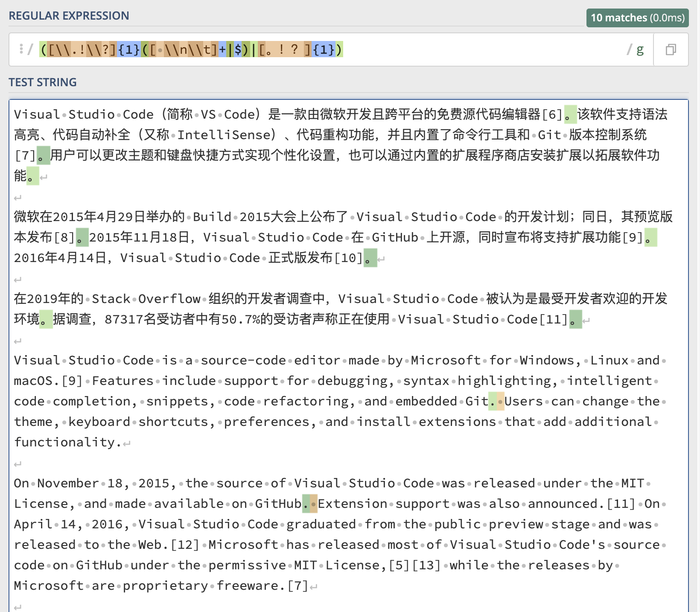Image resolution: width=700 pixels, height=612 pixels.
Task: Click the text 'Stack' in the third paragraph
Action: tap(111, 299)
